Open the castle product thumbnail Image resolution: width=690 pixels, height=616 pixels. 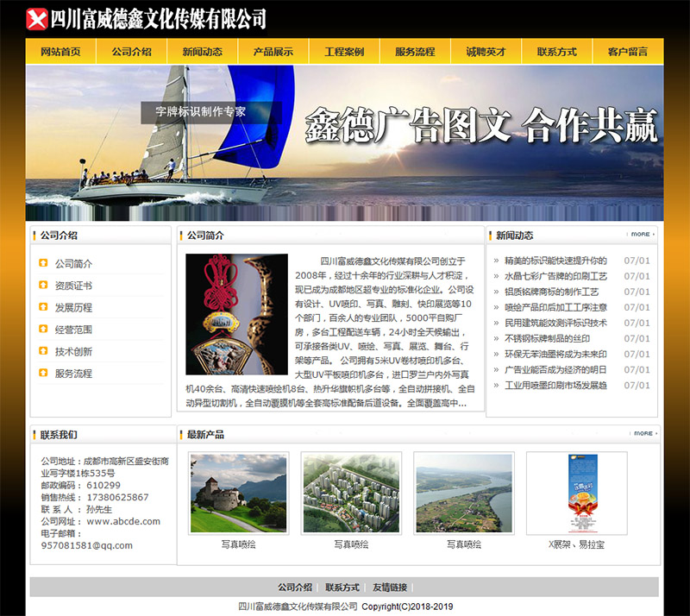(x=238, y=493)
